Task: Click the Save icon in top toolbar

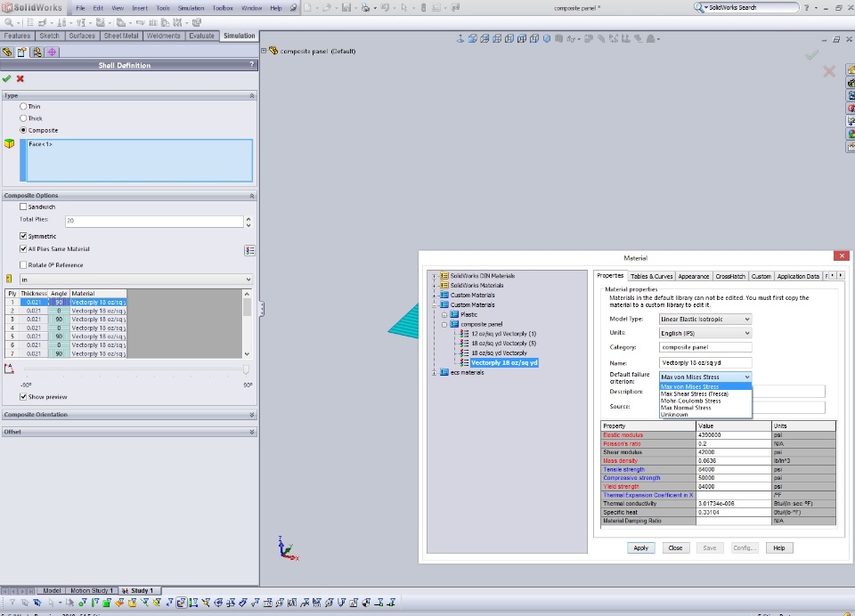Action: (346, 8)
